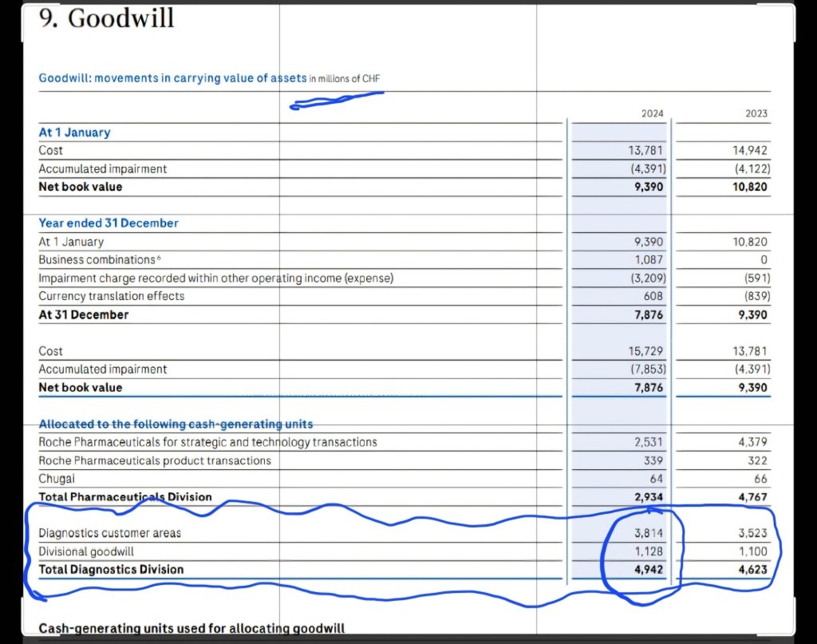Click the (591) impairment charge value
Viewport: 817px width, 644px height.
[x=757, y=279]
